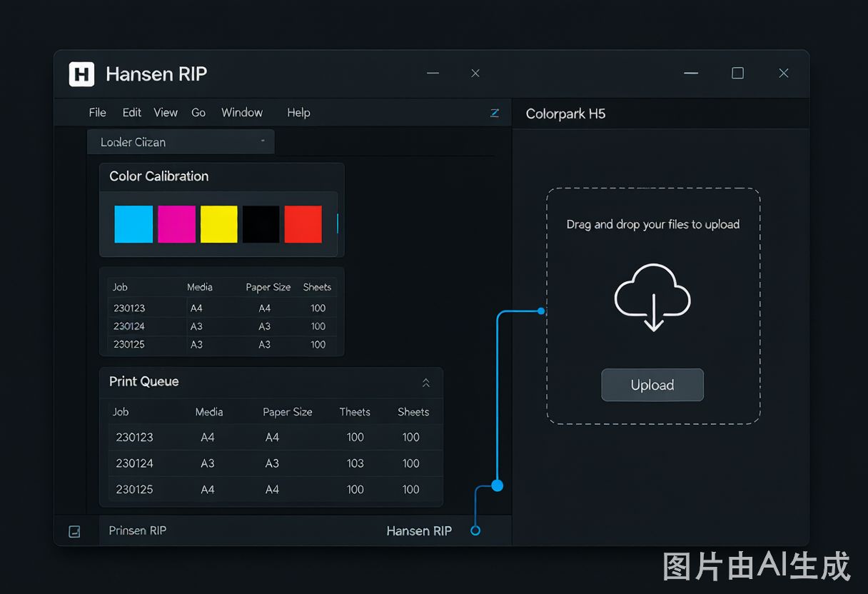
Task: Open the Help menu
Action: 298,113
